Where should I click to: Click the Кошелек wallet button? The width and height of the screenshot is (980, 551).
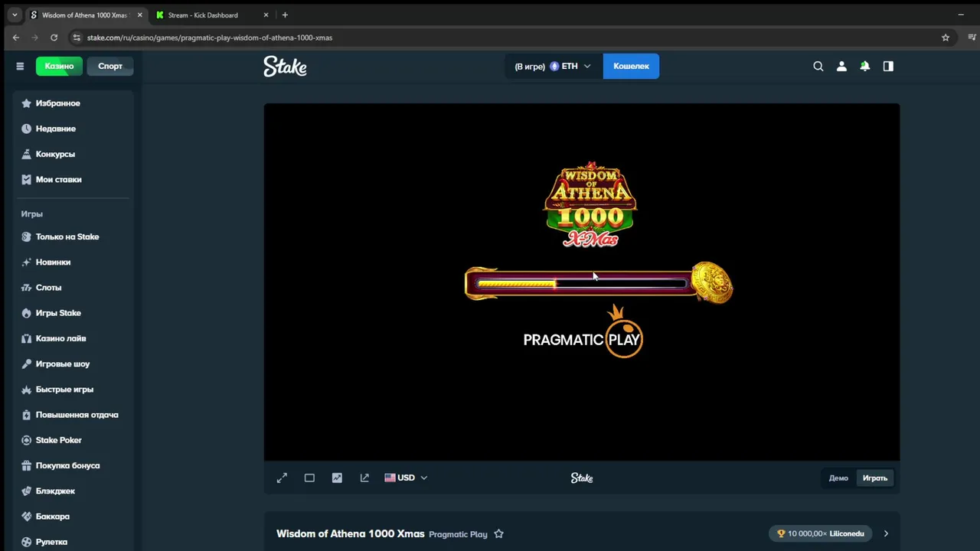[x=631, y=67]
